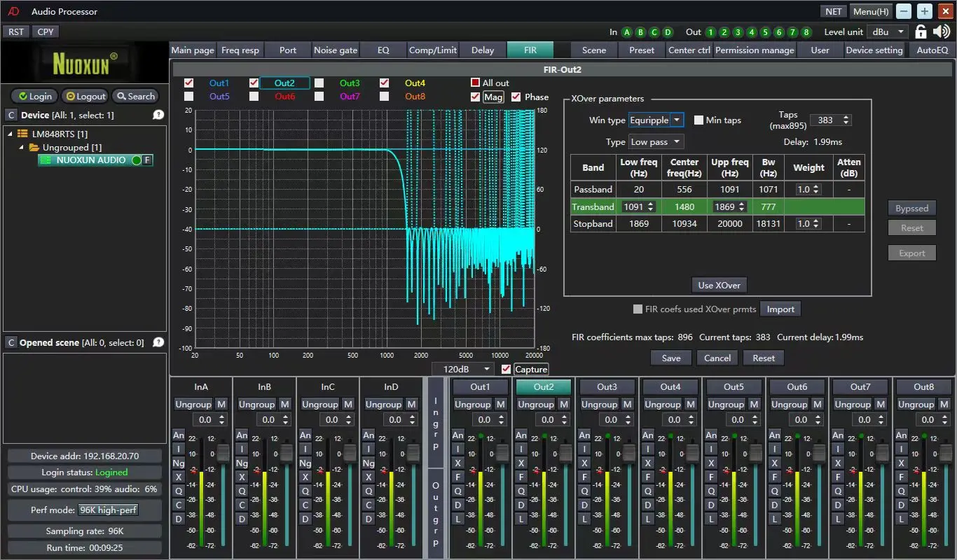This screenshot has height=560, width=957.
Task: Select NUOXUN AUDIO device in tree
Action: pos(91,160)
